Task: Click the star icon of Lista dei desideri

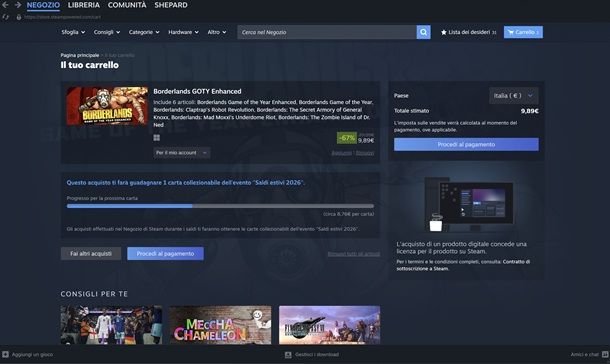Action: [443, 32]
